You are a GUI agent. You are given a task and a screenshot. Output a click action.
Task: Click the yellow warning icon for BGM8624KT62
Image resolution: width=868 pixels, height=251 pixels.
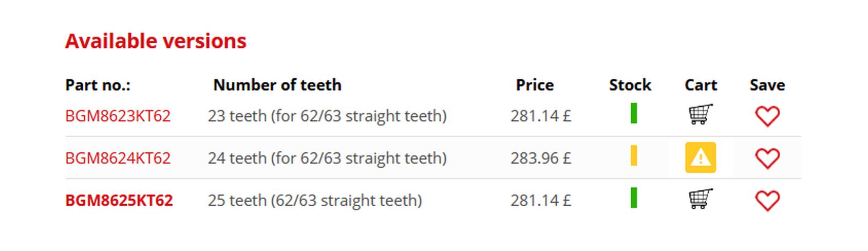coord(700,157)
